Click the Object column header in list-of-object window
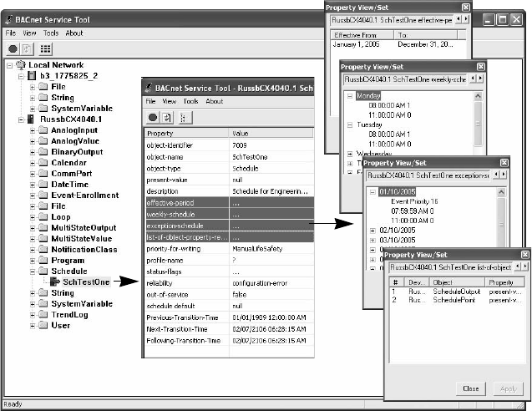The height and width of the screenshot is (411, 532). 457,282
